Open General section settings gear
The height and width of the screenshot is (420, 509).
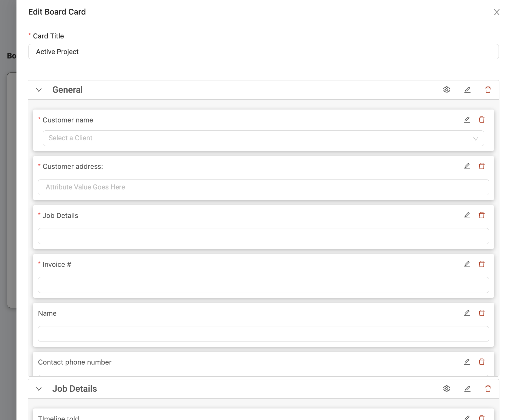click(x=446, y=90)
